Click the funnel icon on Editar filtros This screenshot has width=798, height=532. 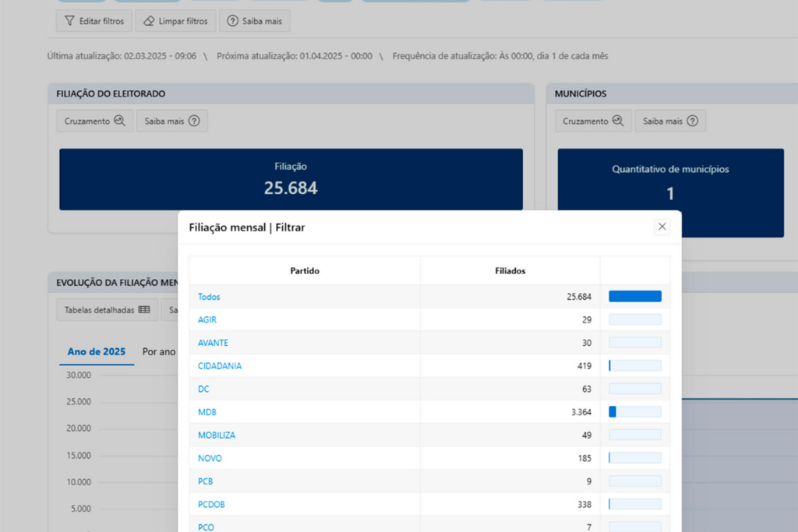pos(69,21)
